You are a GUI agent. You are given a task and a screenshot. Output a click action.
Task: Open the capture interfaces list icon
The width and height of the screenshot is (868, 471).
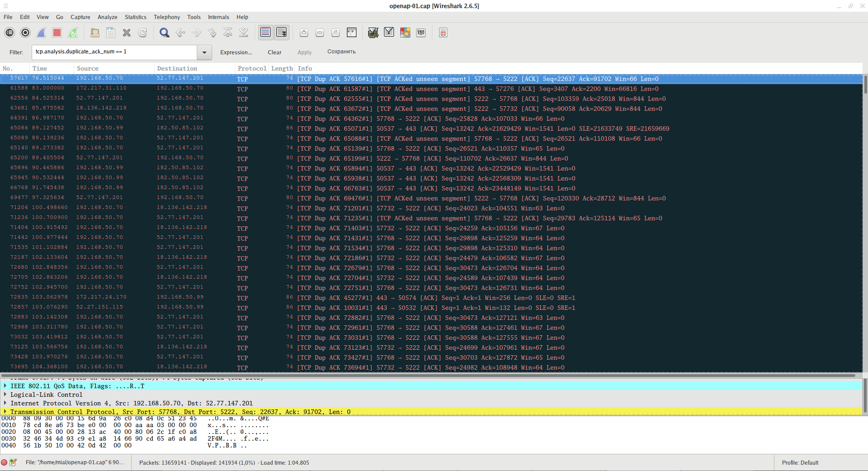[9, 33]
